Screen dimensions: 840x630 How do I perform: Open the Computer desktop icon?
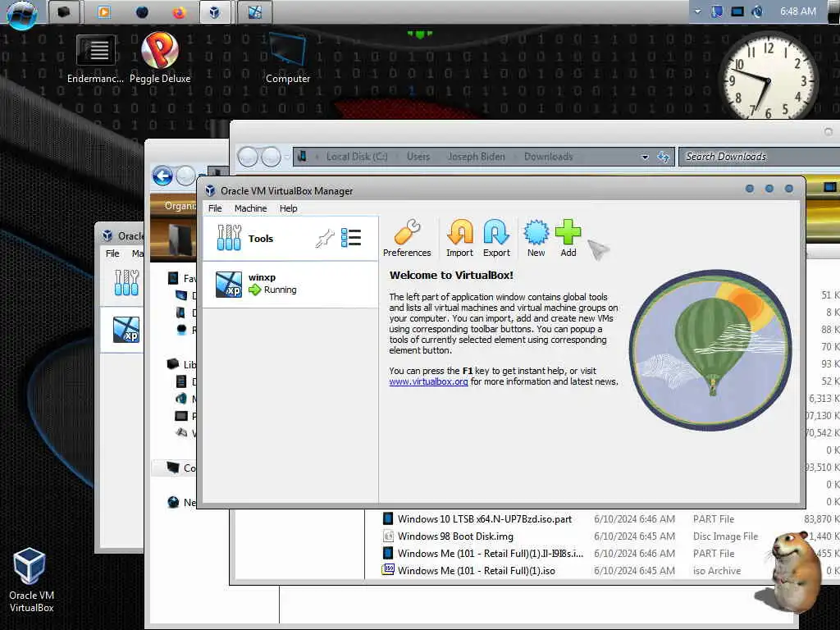288,57
